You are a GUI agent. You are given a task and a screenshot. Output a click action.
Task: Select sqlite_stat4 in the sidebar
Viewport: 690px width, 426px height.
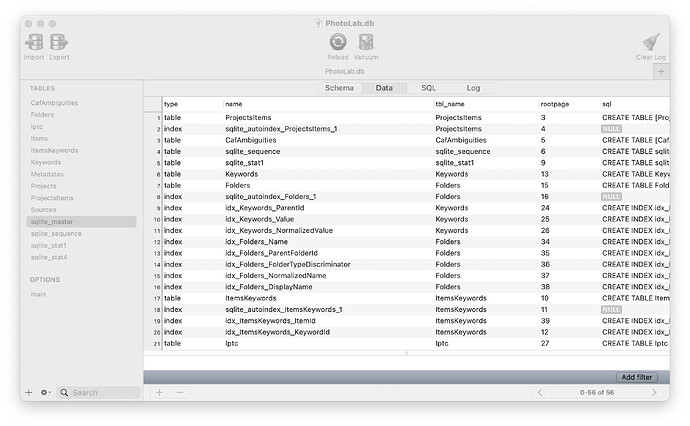pyautogui.click(x=49, y=257)
